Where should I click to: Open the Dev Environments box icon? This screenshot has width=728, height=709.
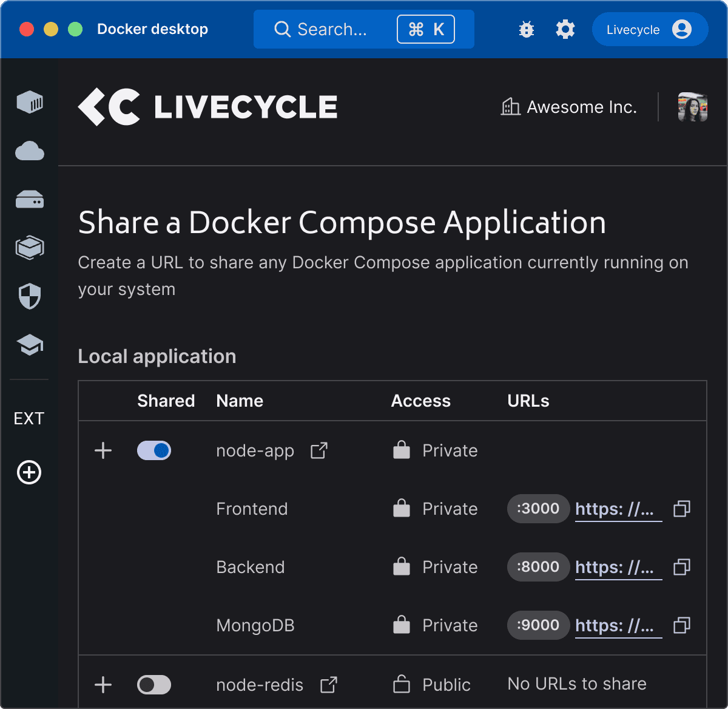(x=30, y=248)
